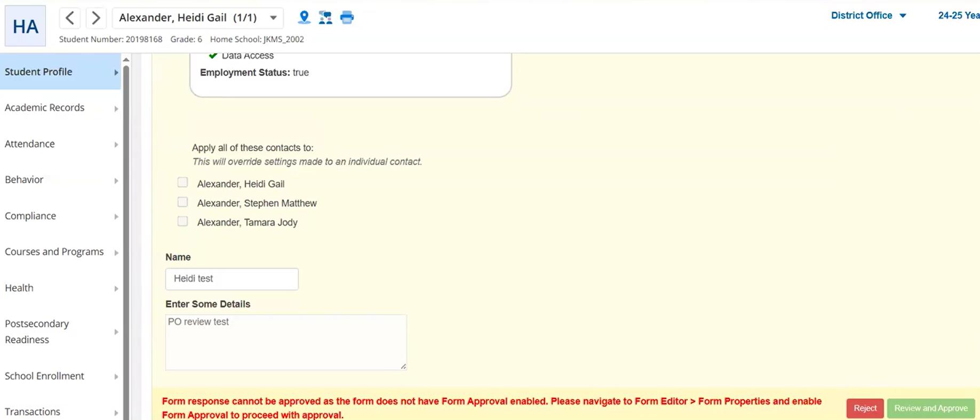Click the sidebar scroll up arrow

click(x=126, y=59)
